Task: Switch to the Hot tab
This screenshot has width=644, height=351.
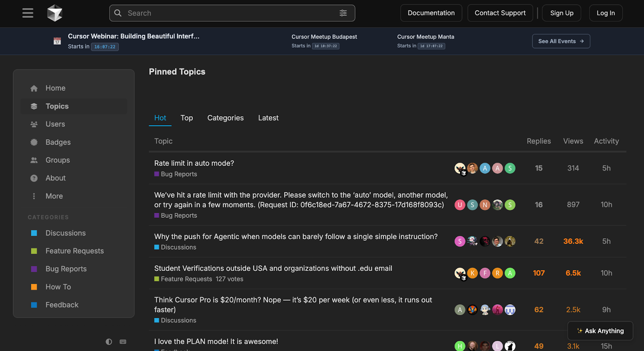Action: [160, 118]
